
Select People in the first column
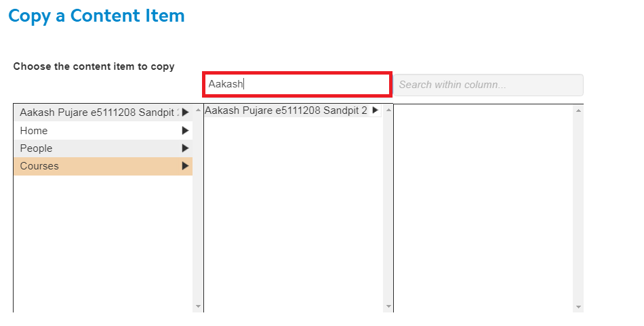(x=103, y=148)
